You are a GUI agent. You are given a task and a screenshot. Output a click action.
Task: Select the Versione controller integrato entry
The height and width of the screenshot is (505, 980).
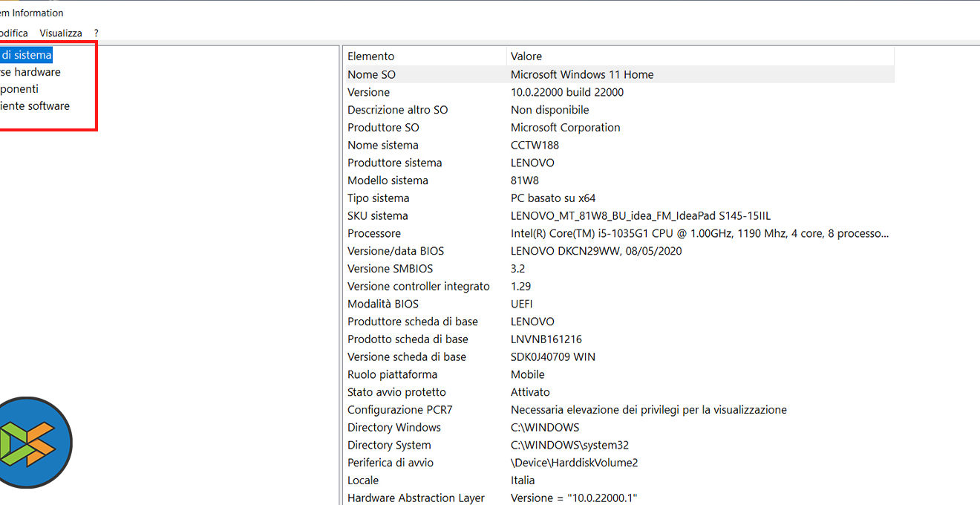[x=419, y=287]
